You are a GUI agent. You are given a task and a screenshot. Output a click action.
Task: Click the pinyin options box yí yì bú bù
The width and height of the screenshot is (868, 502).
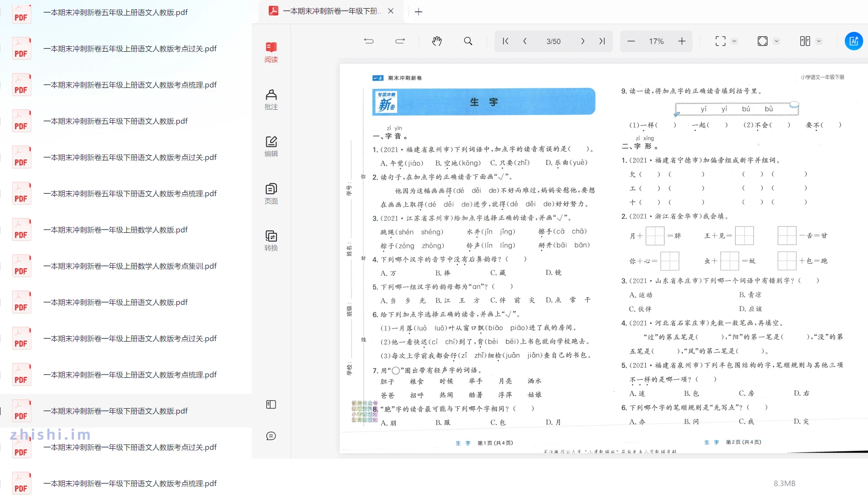[x=737, y=109]
